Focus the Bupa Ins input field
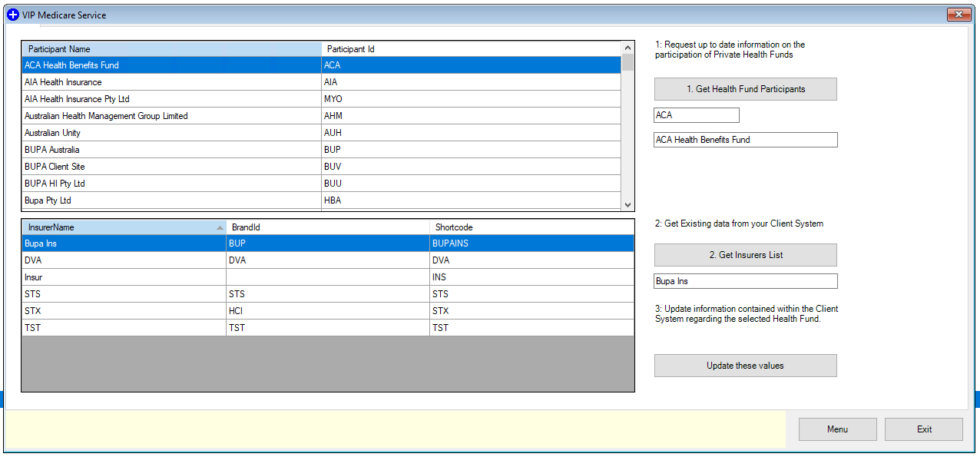Viewport: 980px width, 457px height. click(745, 281)
